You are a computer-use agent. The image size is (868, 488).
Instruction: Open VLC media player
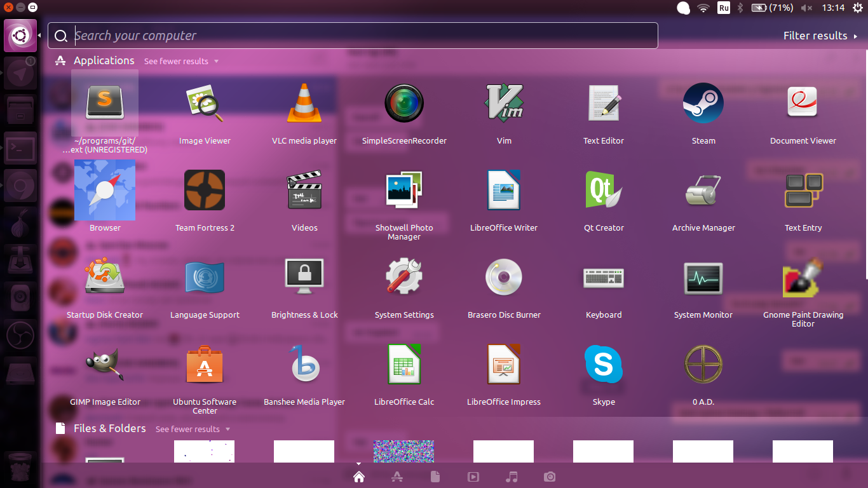coord(304,102)
